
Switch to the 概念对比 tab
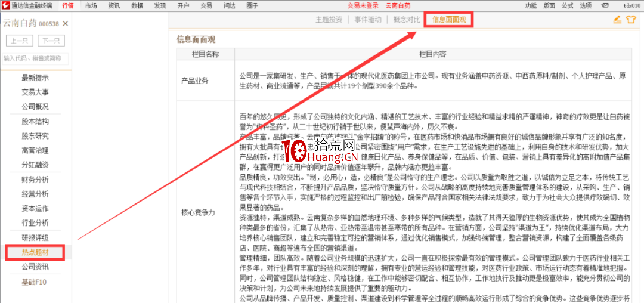coord(407,20)
